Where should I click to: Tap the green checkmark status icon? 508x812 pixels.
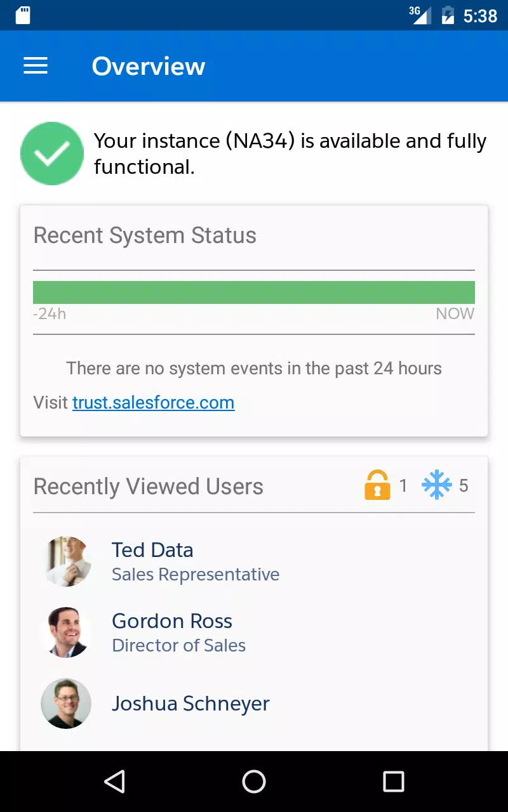[x=52, y=154]
